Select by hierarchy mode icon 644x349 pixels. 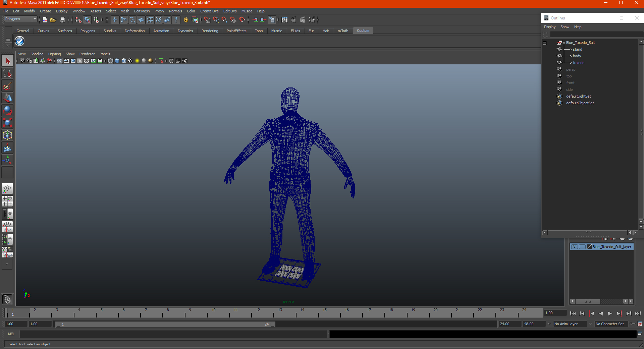tap(78, 20)
